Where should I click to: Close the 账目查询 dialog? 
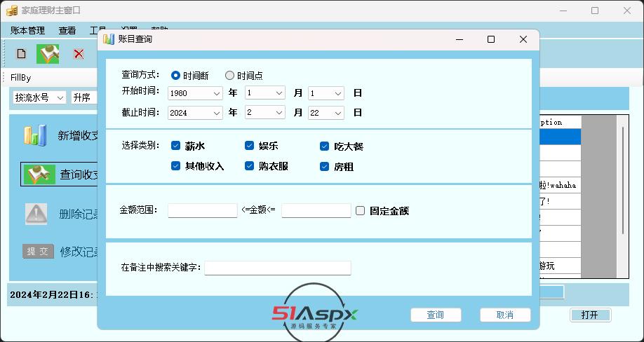click(x=523, y=39)
